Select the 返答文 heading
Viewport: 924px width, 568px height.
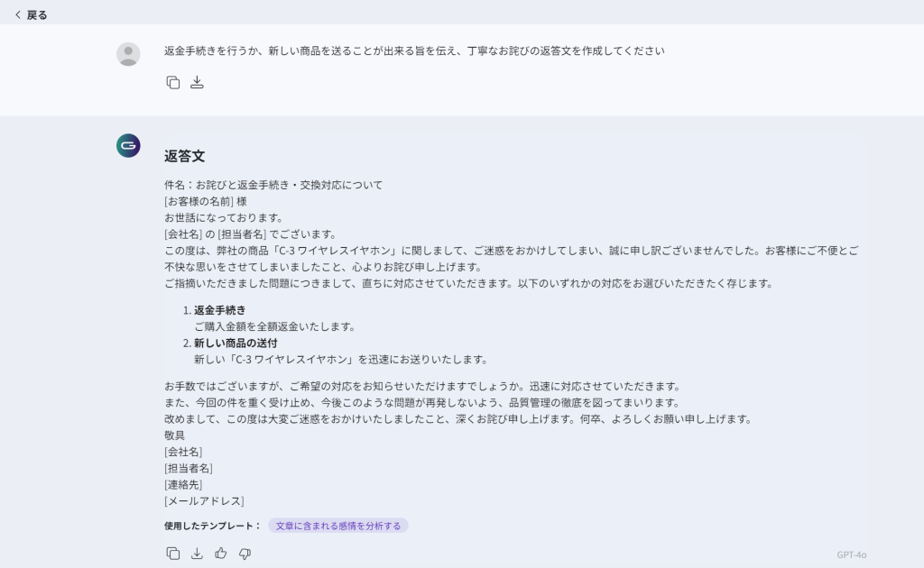(x=184, y=156)
